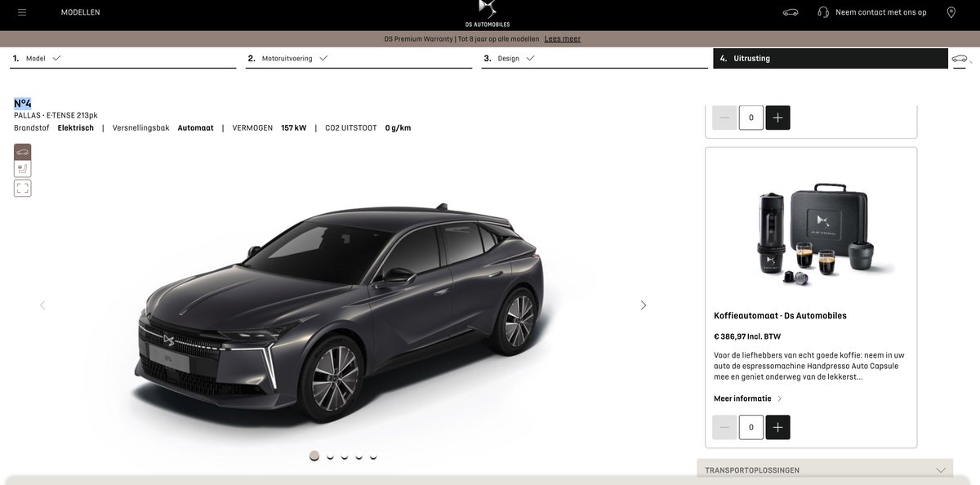Click 'PALLAS • E-TENSE 213pk' text
Viewport: 980px width, 485px height.
click(56, 115)
